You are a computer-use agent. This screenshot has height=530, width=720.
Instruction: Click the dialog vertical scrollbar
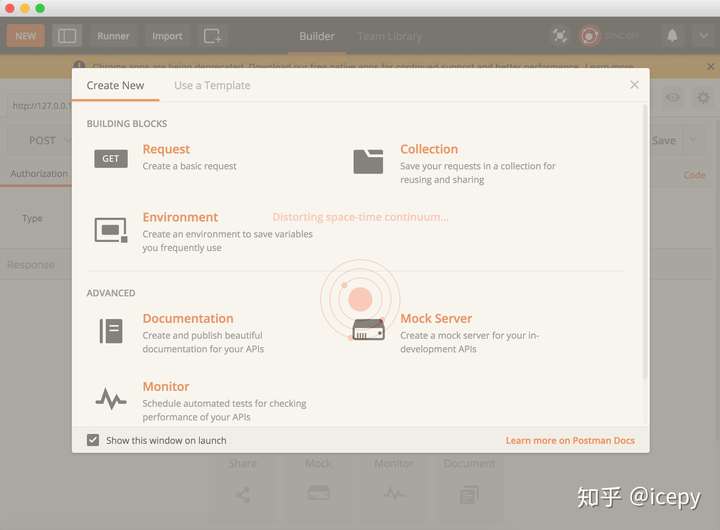(x=645, y=242)
